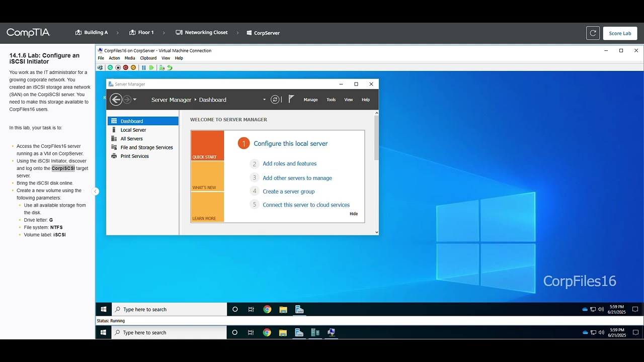The height and width of the screenshot is (362, 644).
Task: Click the VM taskbar search box
Action: click(170, 309)
